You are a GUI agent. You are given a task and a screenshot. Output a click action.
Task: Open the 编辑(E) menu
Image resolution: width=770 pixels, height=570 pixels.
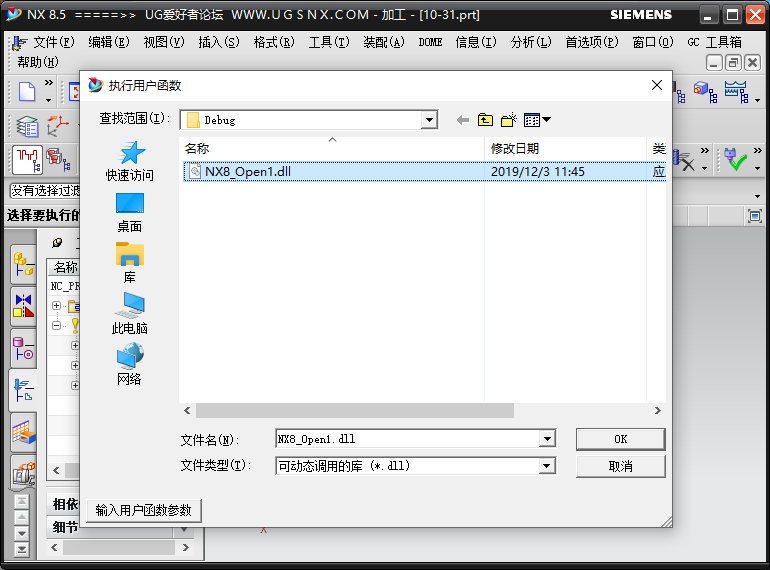[109, 42]
